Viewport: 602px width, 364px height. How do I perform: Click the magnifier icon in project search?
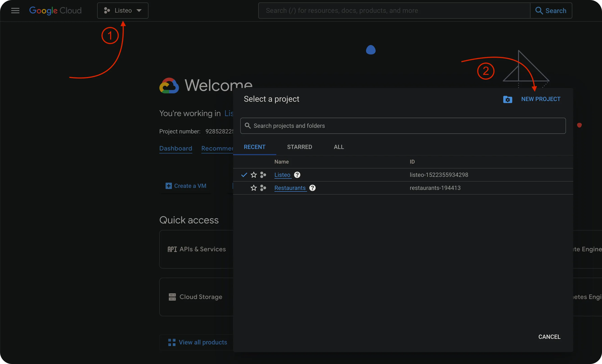(x=247, y=126)
